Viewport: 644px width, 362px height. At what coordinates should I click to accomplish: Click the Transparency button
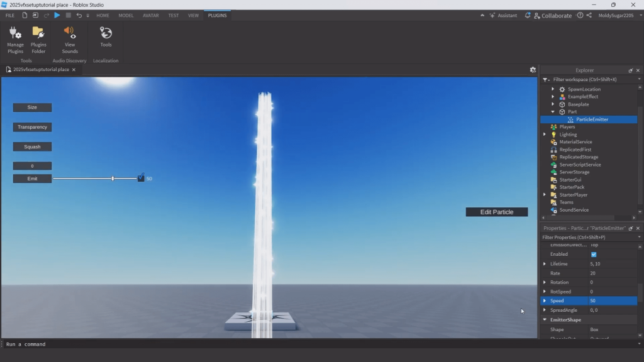click(32, 127)
